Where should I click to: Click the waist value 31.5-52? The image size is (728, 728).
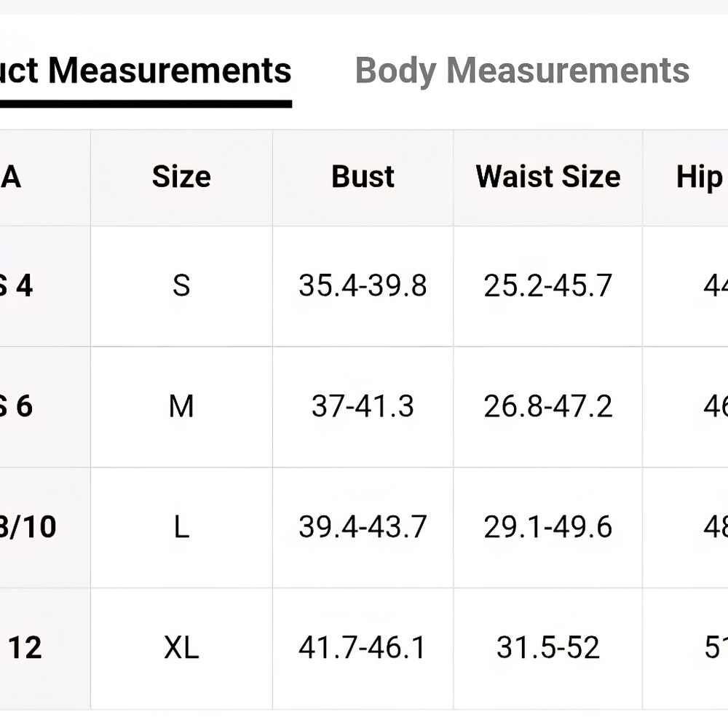(x=548, y=648)
